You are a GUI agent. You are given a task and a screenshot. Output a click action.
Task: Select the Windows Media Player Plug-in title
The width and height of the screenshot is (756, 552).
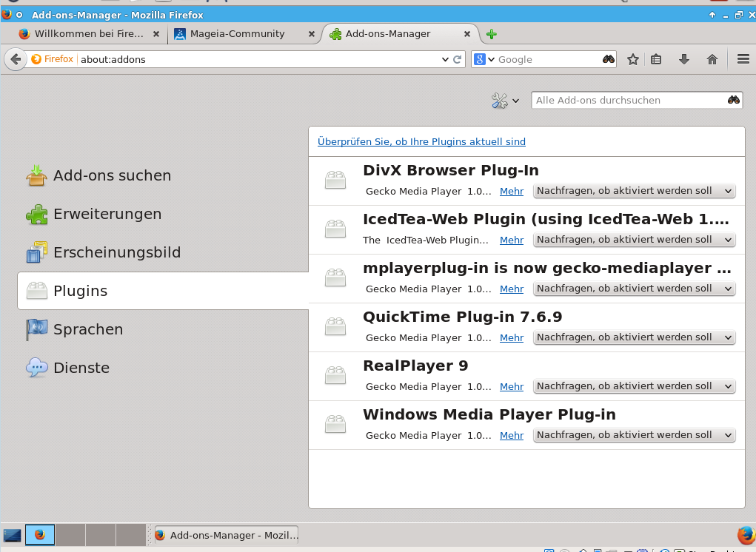coord(489,414)
